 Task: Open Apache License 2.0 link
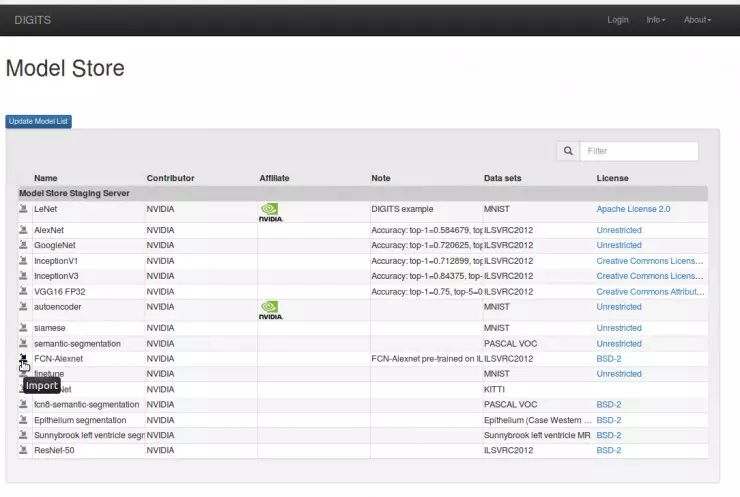point(633,209)
